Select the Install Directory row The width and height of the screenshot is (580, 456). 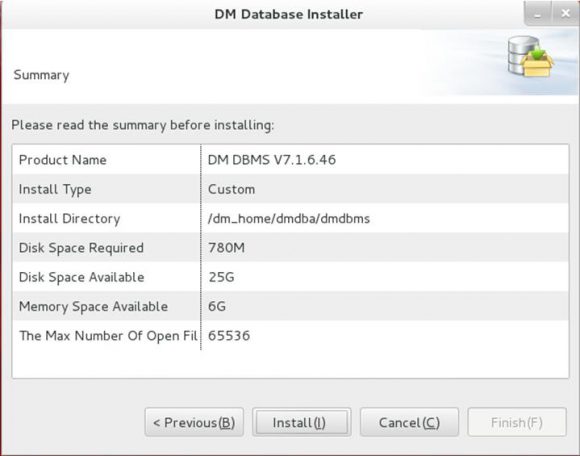[290, 218]
